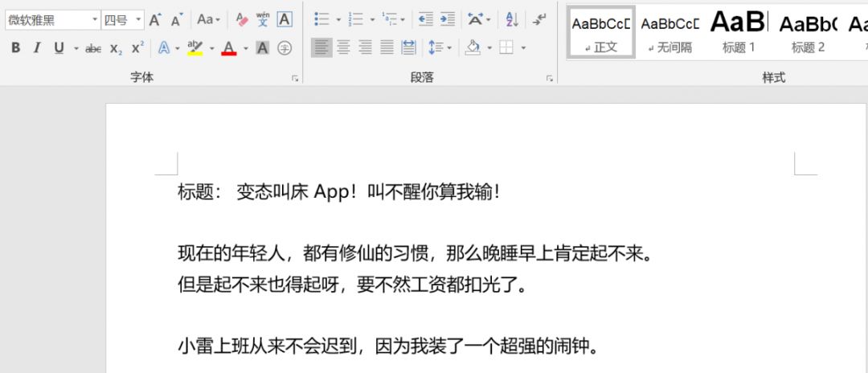
Task: Apply paragraph shading paint bucket
Action: pos(473,47)
